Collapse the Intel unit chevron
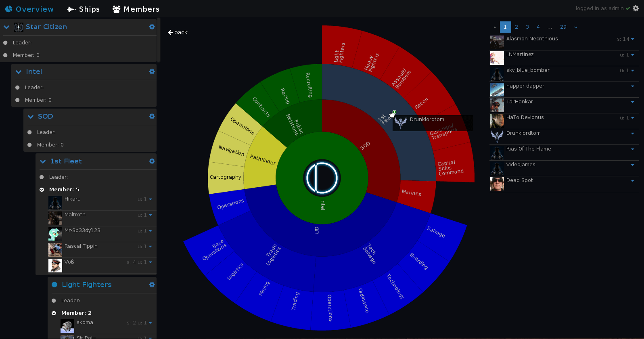Image resolution: width=644 pixels, height=339 pixels. [19, 72]
